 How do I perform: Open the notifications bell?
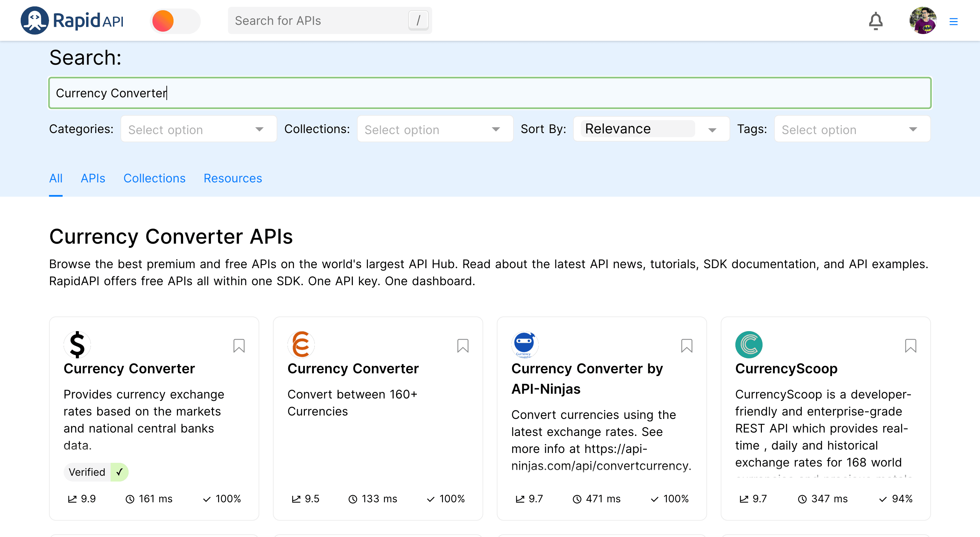pos(876,21)
